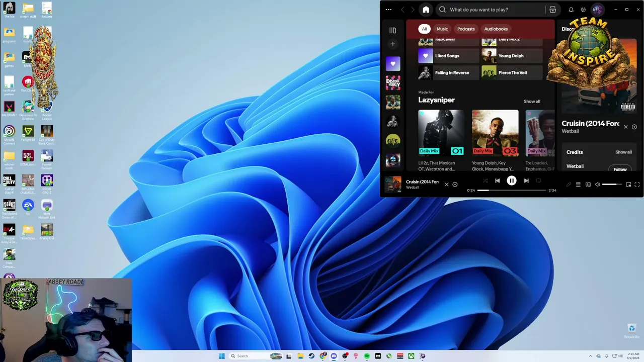The image size is (644, 362).
Task: Pause the current song
Action: coord(511,180)
